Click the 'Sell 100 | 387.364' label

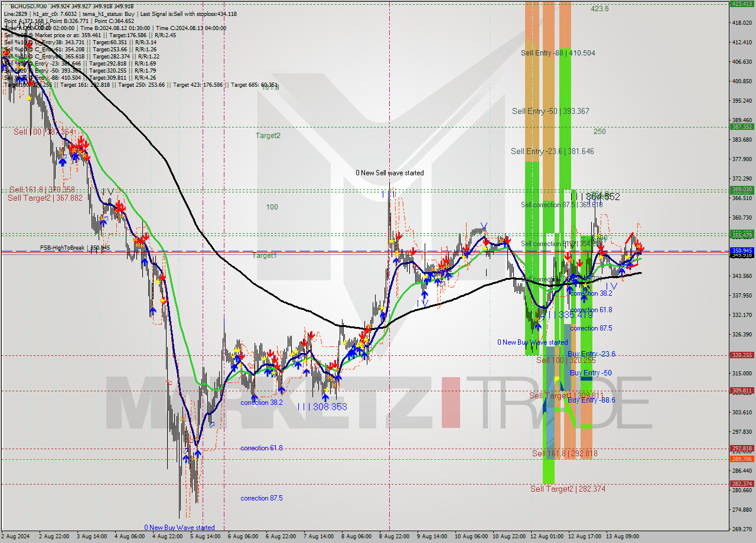[44, 132]
